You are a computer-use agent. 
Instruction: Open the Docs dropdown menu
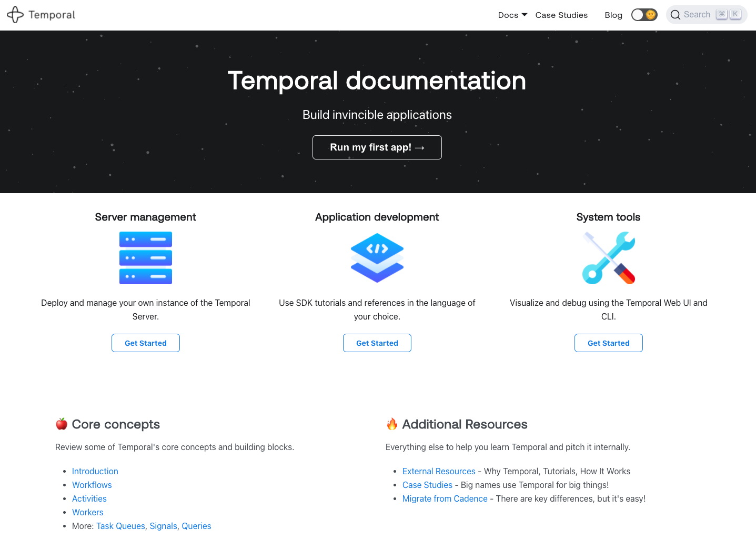[x=512, y=15]
